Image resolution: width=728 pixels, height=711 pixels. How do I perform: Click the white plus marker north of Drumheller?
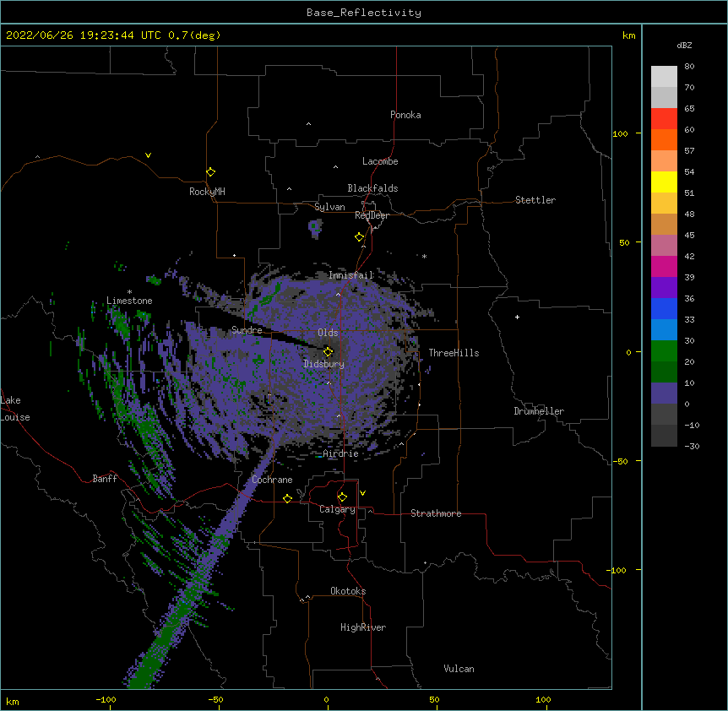(x=517, y=317)
